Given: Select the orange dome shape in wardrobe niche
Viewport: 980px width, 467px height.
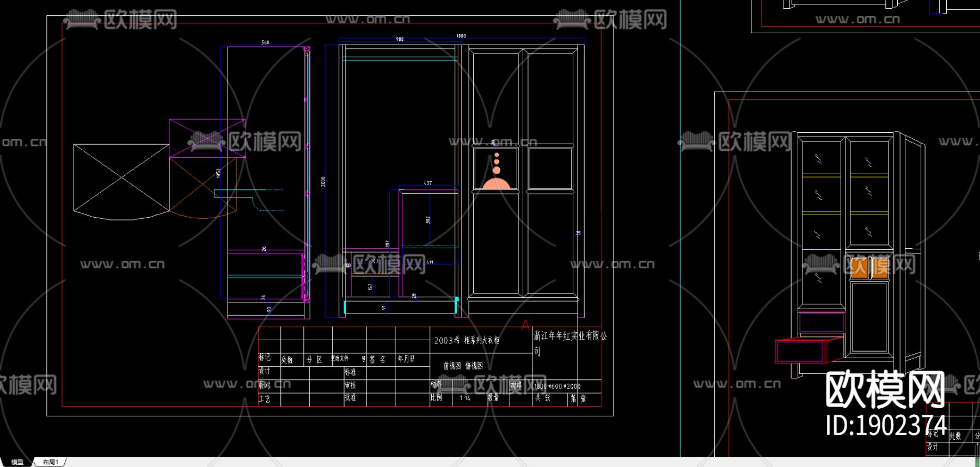Looking at the screenshot, I should [496, 183].
